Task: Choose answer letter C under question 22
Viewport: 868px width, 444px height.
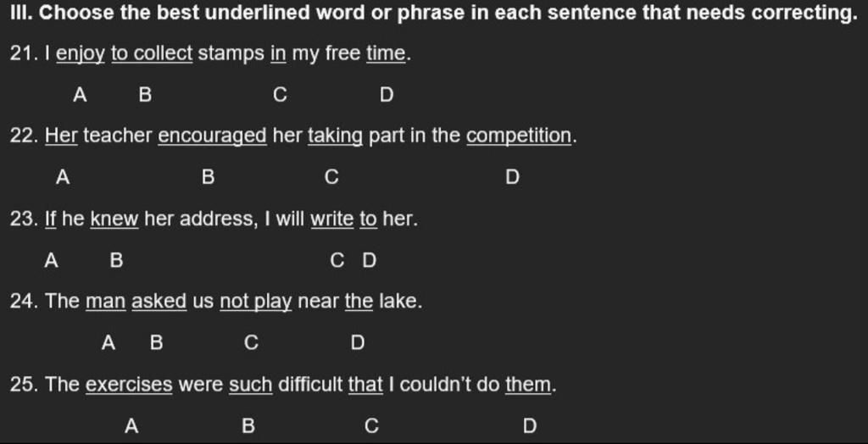Action: (331, 177)
